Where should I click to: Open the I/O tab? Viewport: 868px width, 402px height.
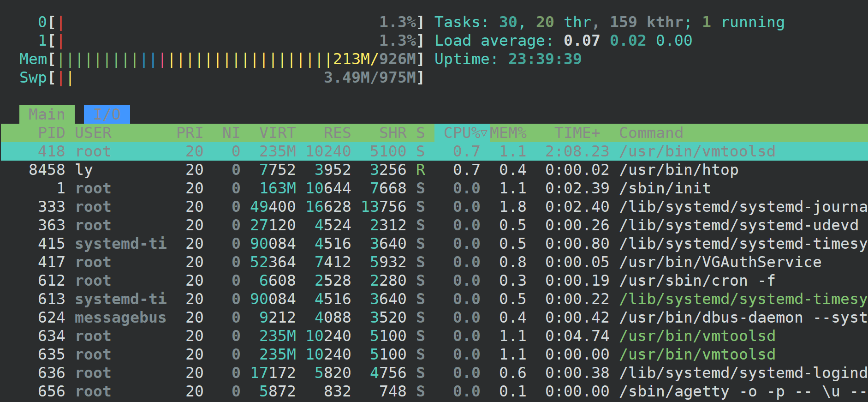pyautogui.click(x=107, y=114)
